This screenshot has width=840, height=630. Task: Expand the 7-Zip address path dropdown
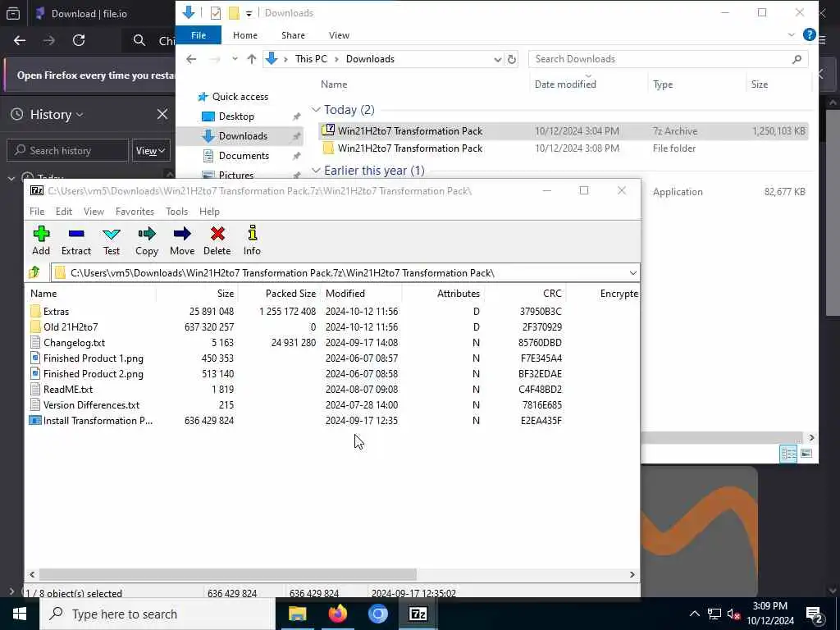point(632,272)
